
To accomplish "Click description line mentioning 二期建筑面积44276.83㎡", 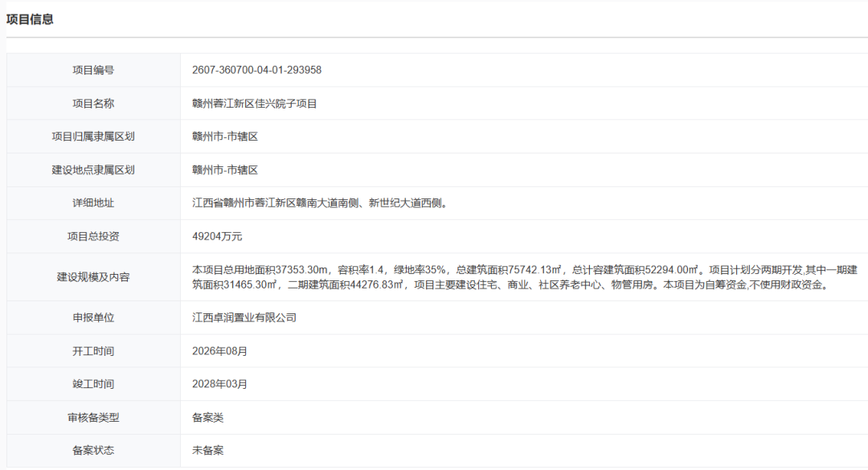I will coord(510,285).
